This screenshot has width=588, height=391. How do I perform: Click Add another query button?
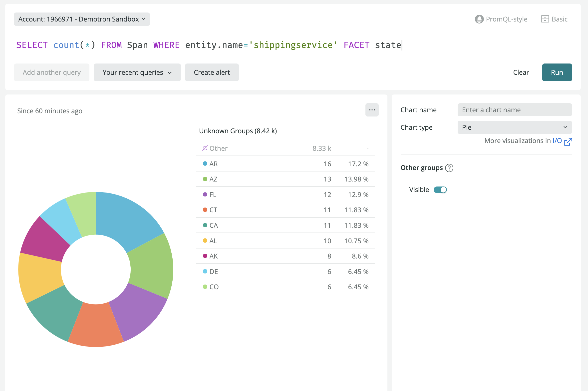tap(52, 72)
